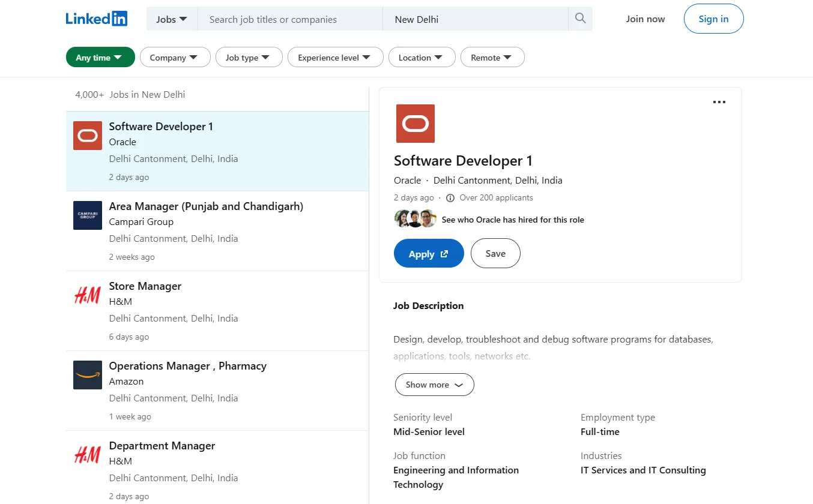
Task: Expand the Job type filter
Action: coord(249,58)
